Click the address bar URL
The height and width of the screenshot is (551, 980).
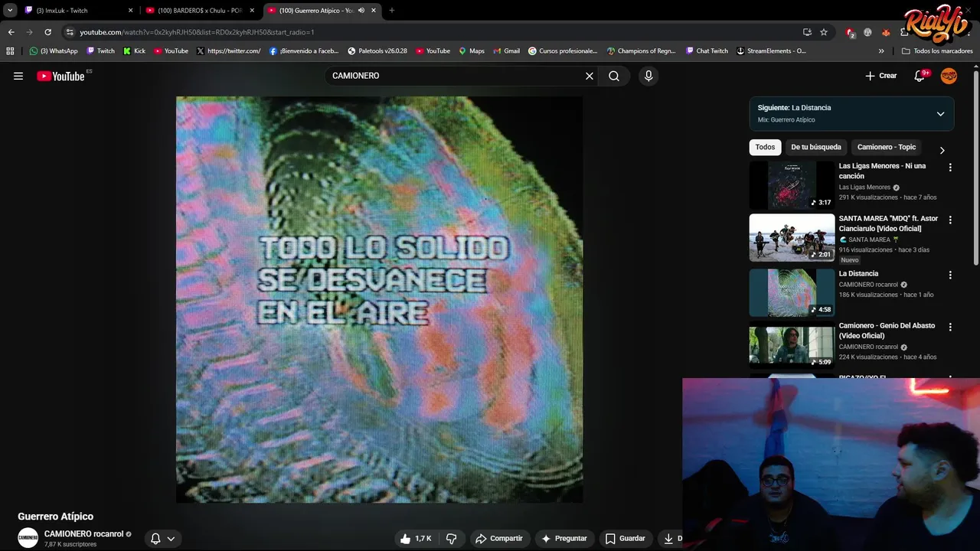click(x=197, y=32)
